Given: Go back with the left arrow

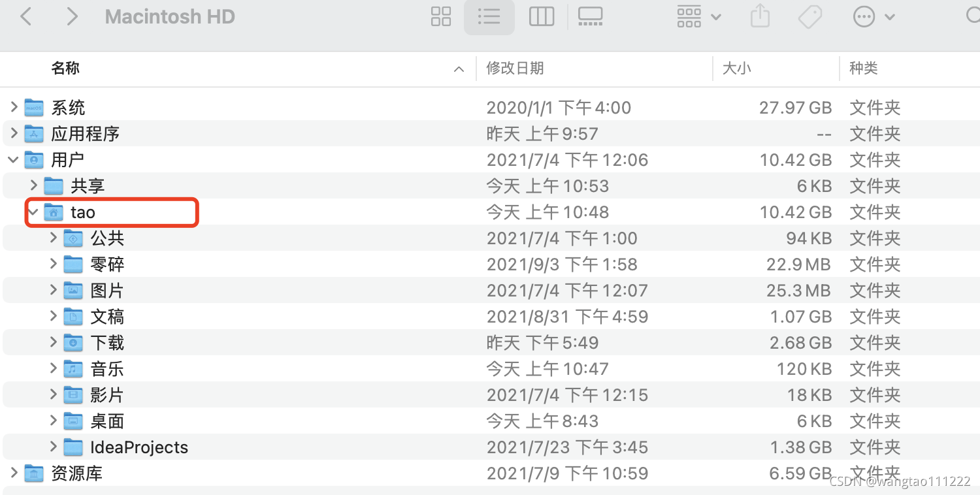Looking at the screenshot, I should coord(26,16).
